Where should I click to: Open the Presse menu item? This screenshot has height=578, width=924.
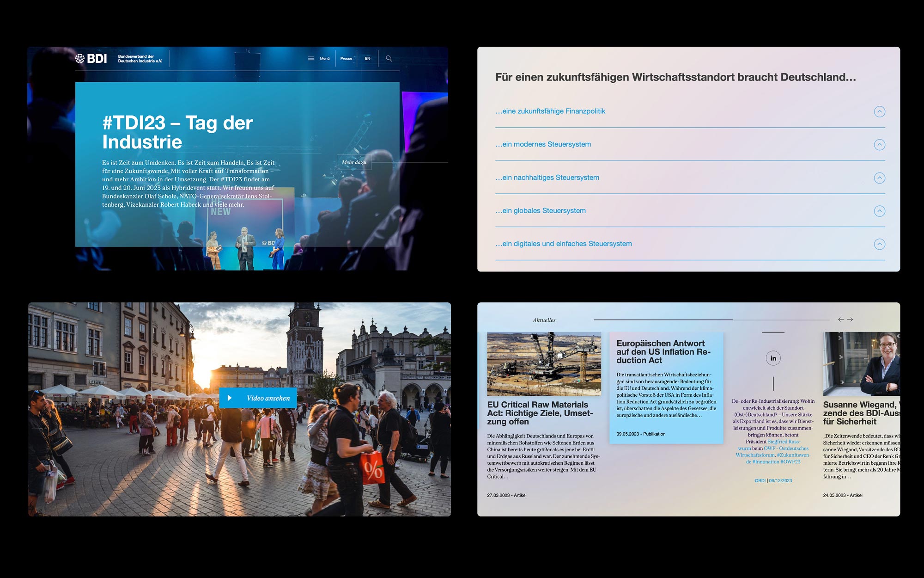pyautogui.click(x=346, y=59)
